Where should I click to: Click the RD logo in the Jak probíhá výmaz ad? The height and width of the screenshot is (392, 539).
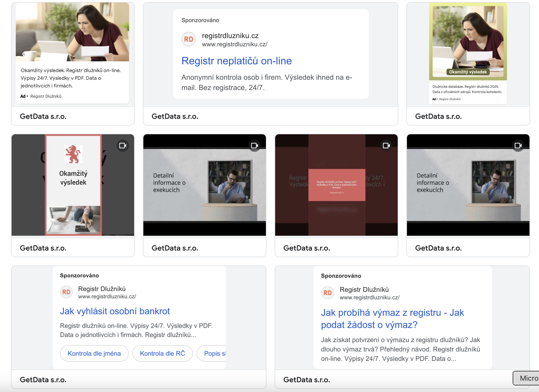tap(327, 293)
